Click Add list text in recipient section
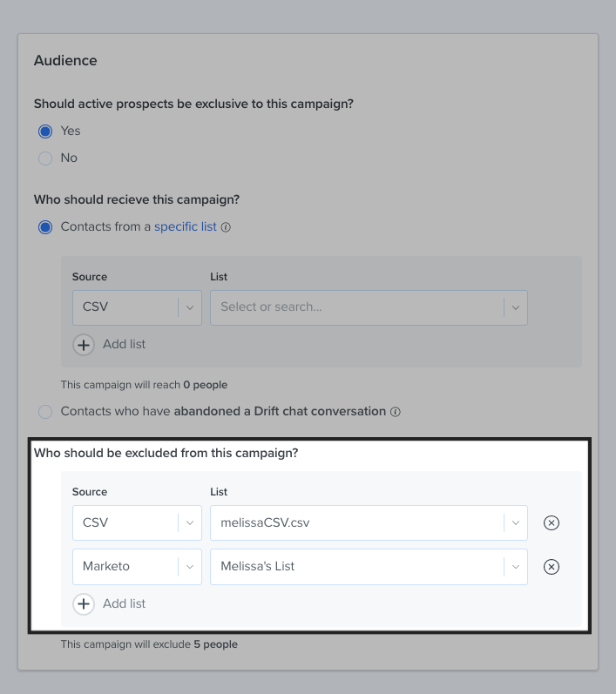This screenshot has height=694, width=616. pyautogui.click(x=124, y=344)
